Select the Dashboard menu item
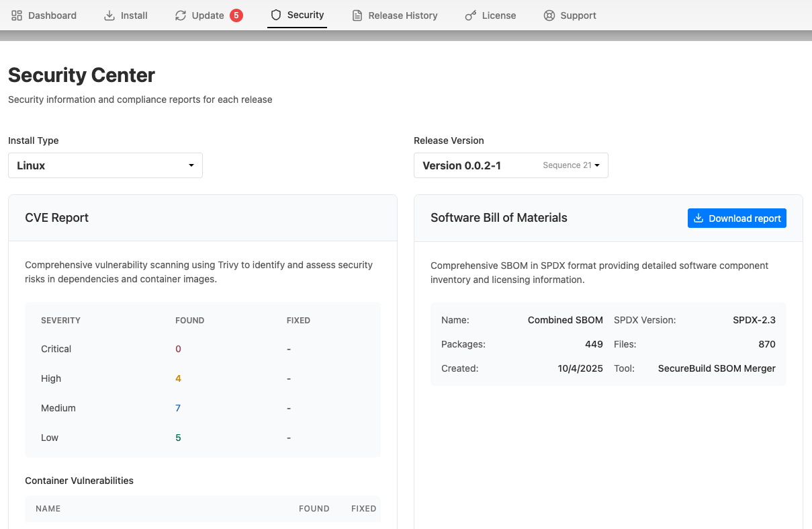Viewport: 812px width, 529px height. click(x=44, y=15)
